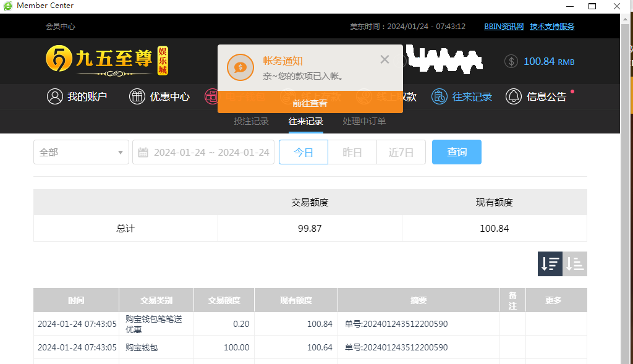Image resolution: width=633 pixels, height=364 pixels.
Task: Switch to the 投注记录 tab
Action: coord(251,121)
